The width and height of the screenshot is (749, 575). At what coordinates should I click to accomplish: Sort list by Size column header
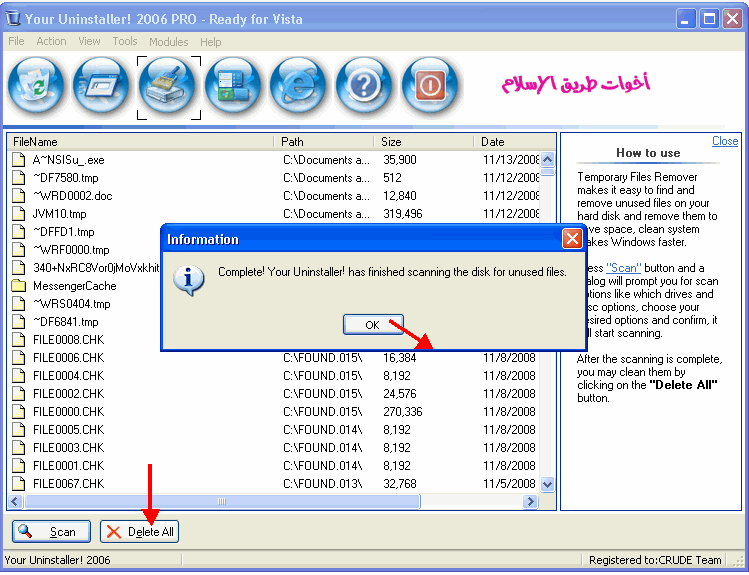click(x=424, y=142)
